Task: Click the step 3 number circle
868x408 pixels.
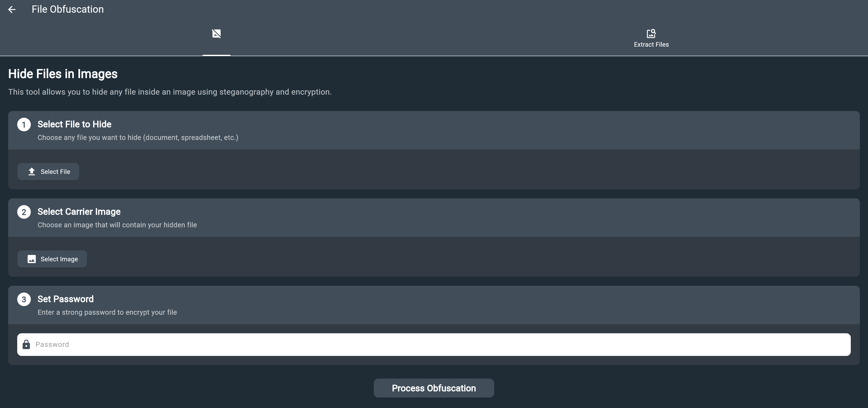Action: 24,300
